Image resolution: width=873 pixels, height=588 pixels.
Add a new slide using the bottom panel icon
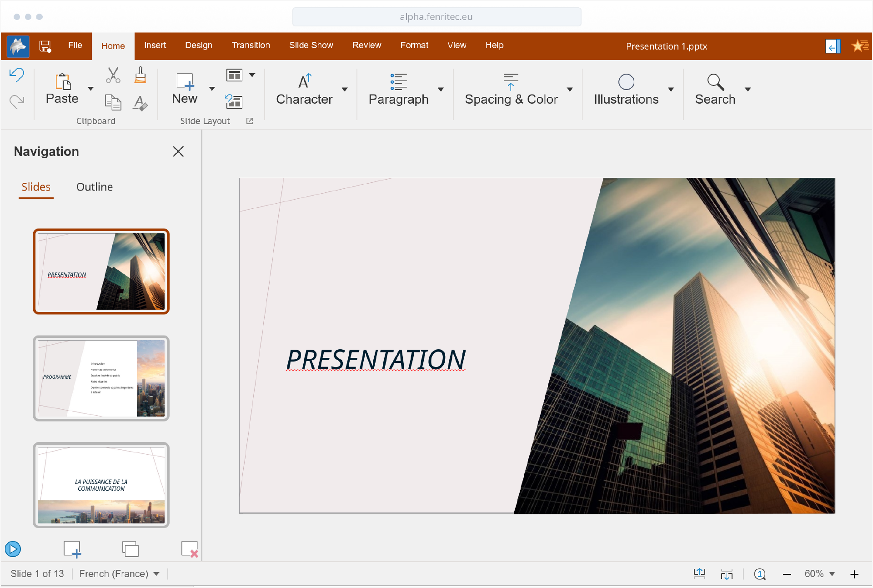click(72, 549)
